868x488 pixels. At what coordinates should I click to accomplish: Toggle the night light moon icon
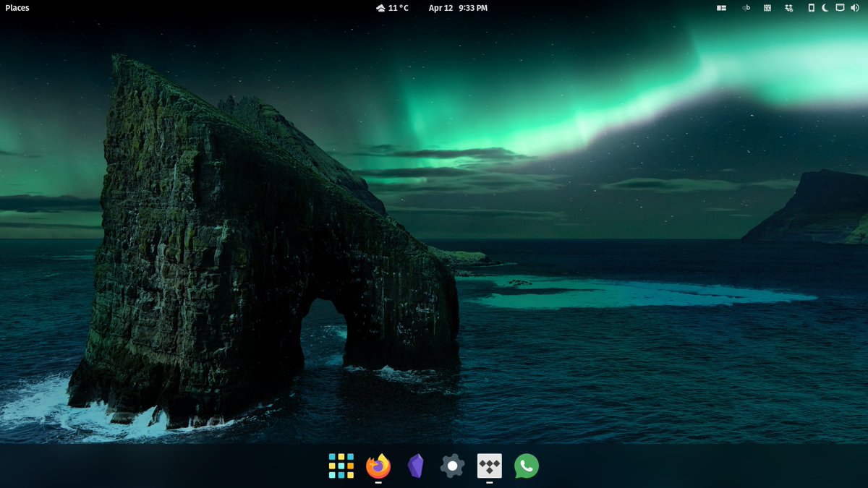point(825,8)
